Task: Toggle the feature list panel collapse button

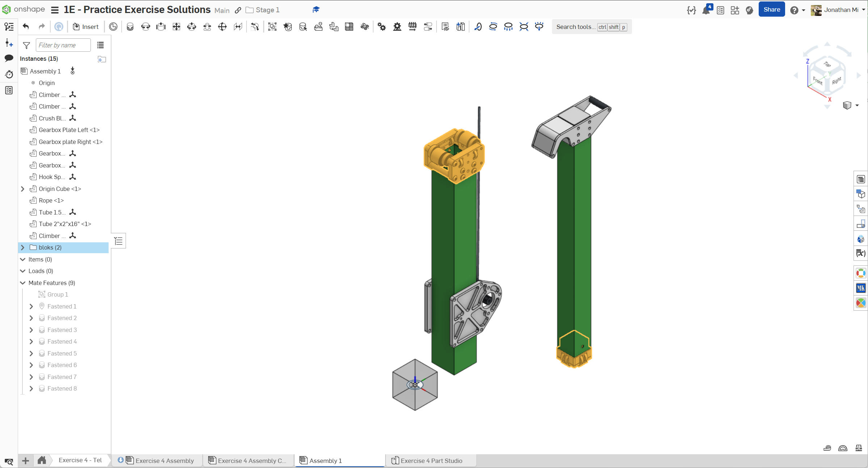Action: [x=119, y=241]
